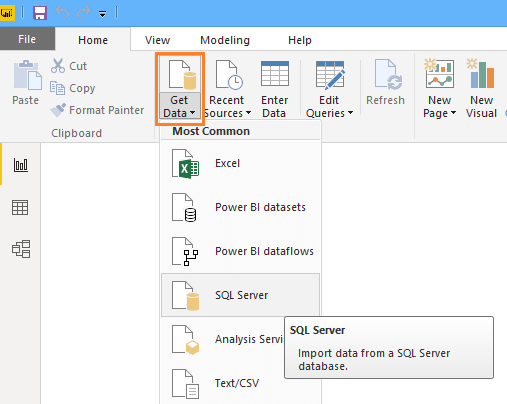
Task: Click the Undo arrow in the quick access toolbar
Action: (x=62, y=13)
